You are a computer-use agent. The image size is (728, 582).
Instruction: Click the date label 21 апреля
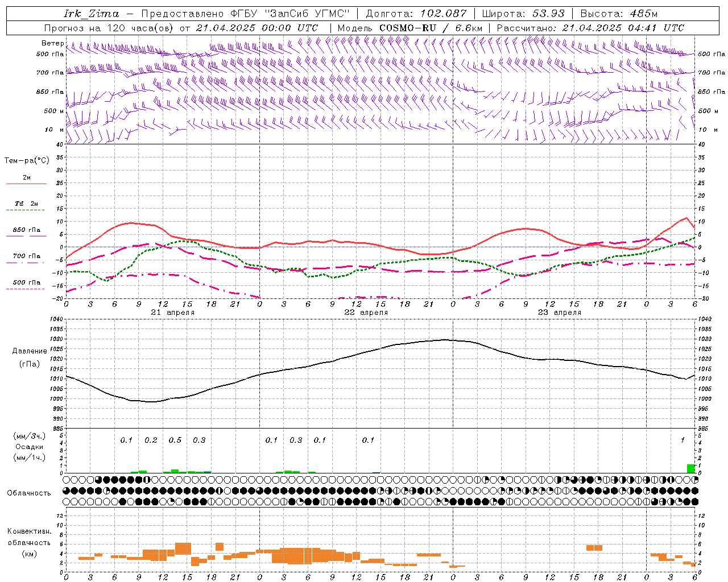[173, 313]
